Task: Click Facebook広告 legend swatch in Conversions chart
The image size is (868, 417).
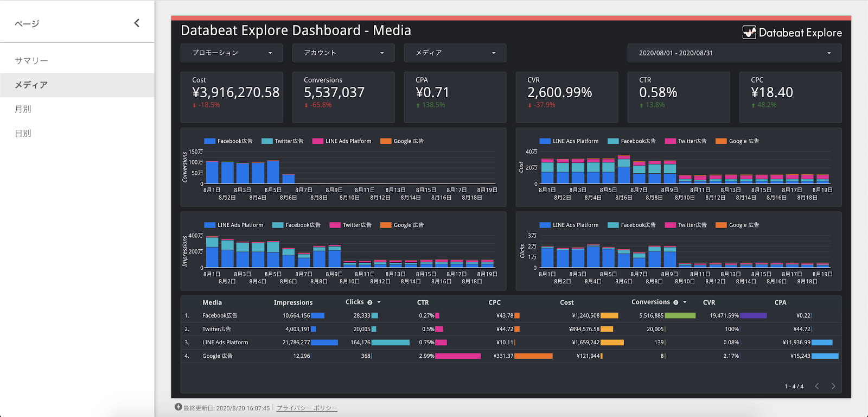Action: pos(210,141)
